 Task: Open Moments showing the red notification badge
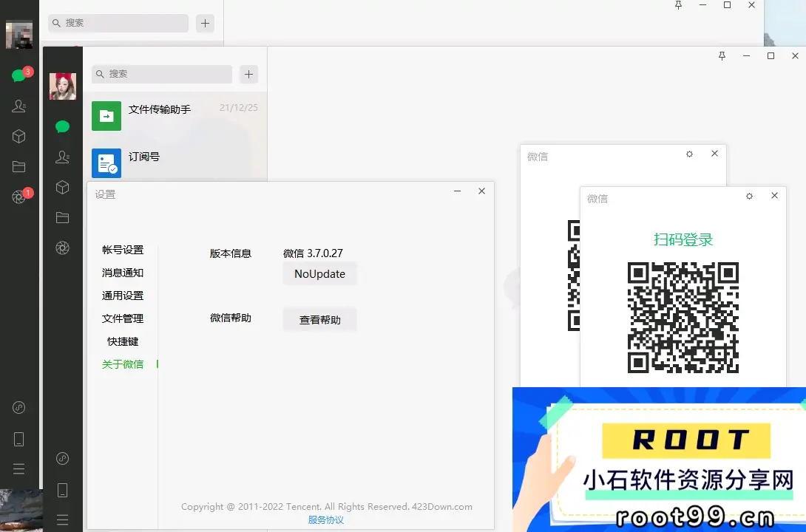(x=20, y=196)
